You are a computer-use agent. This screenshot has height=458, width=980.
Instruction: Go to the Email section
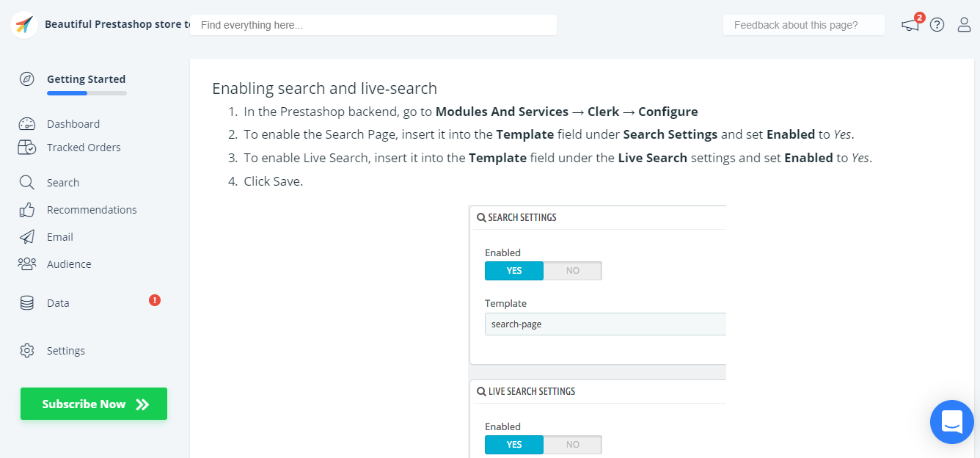(x=60, y=237)
